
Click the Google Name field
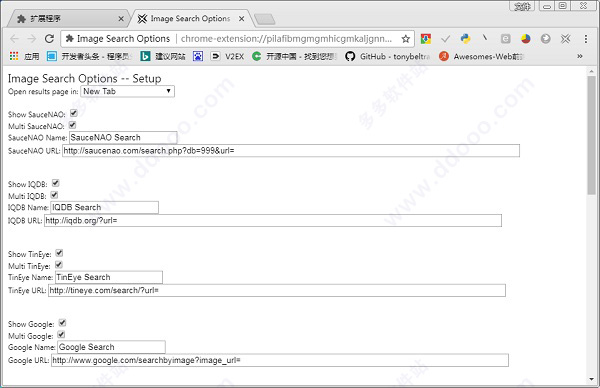112,347
